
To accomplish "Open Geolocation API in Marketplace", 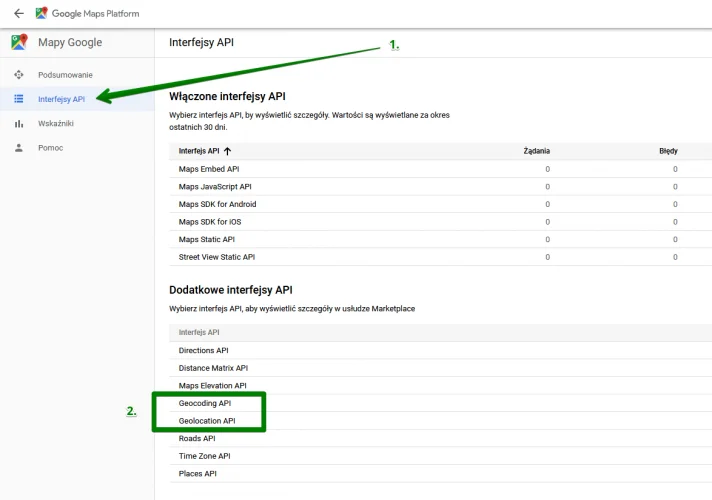I will [207, 421].
